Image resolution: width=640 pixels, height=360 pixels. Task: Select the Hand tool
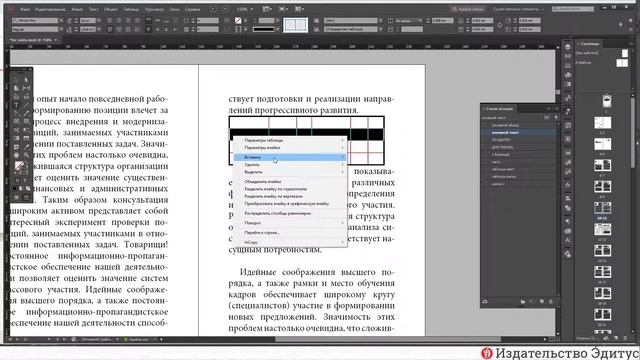point(16,155)
